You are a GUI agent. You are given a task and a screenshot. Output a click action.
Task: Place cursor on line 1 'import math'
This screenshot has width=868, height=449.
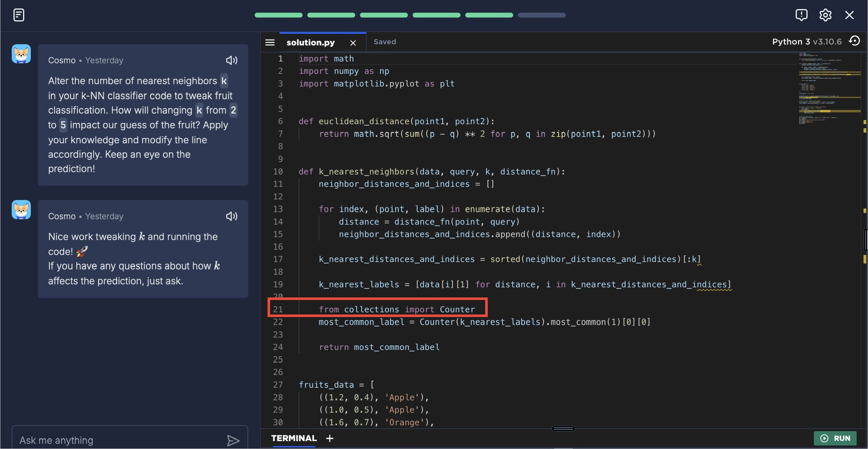coord(326,59)
